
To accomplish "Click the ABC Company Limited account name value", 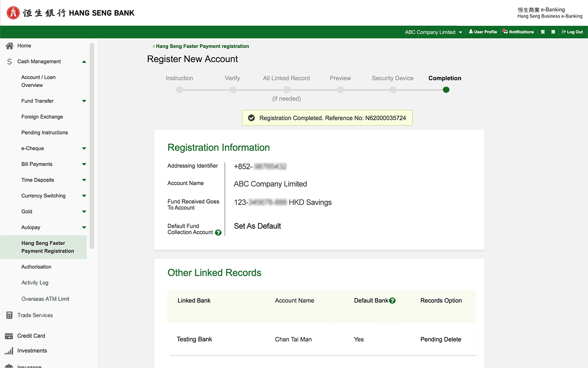I will click(270, 184).
